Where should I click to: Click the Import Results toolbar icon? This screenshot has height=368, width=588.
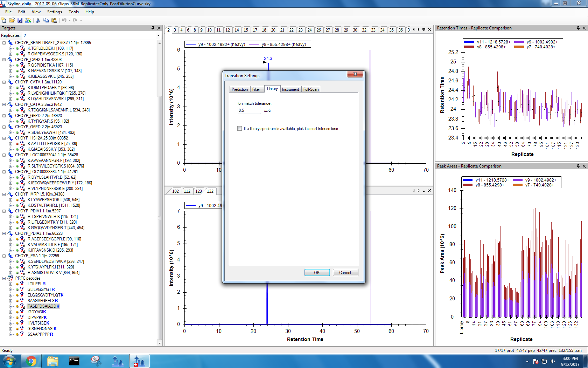pyautogui.click(x=28, y=20)
